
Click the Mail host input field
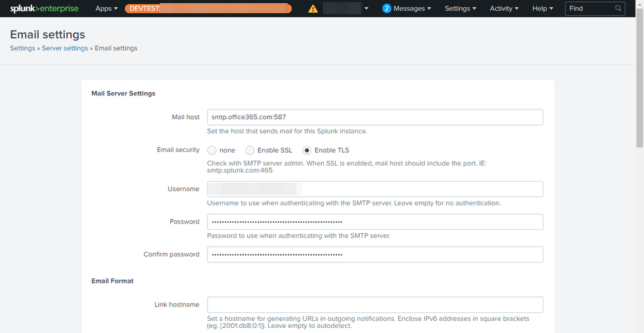click(x=375, y=117)
